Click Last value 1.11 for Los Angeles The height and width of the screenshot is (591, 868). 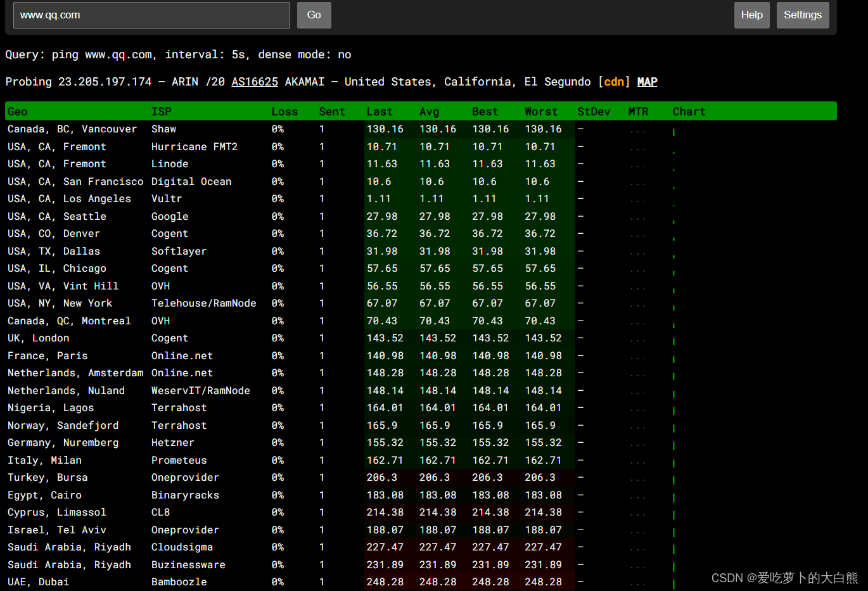click(378, 199)
